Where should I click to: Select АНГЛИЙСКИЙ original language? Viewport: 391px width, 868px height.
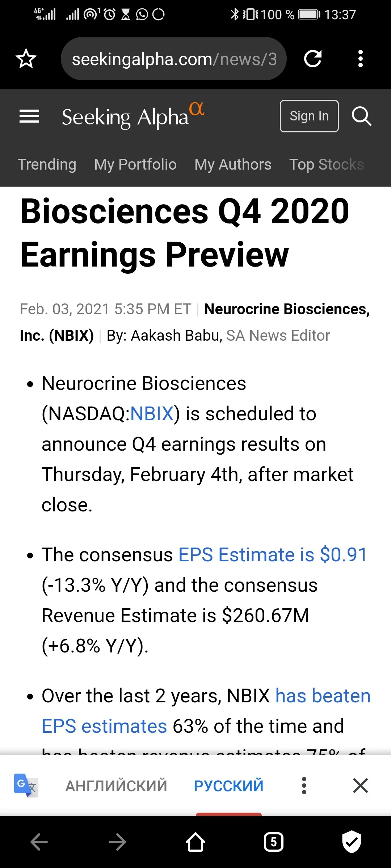coord(116,786)
